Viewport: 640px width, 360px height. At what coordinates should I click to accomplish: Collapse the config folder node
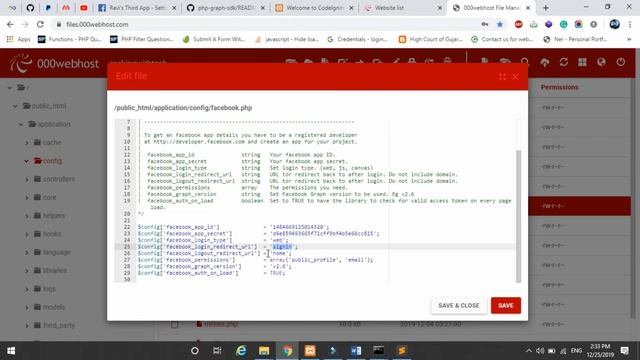[27, 161]
